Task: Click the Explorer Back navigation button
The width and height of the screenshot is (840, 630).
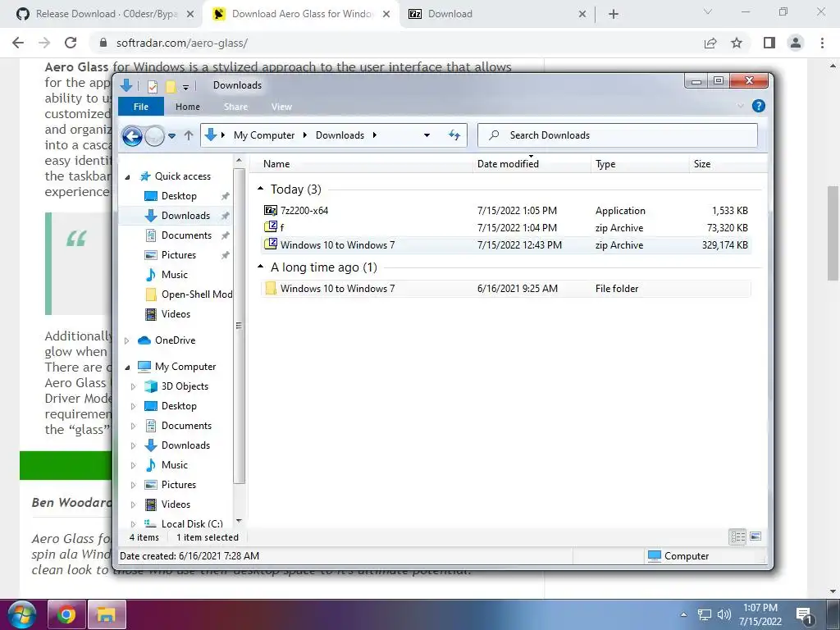Action: pos(132,136)
